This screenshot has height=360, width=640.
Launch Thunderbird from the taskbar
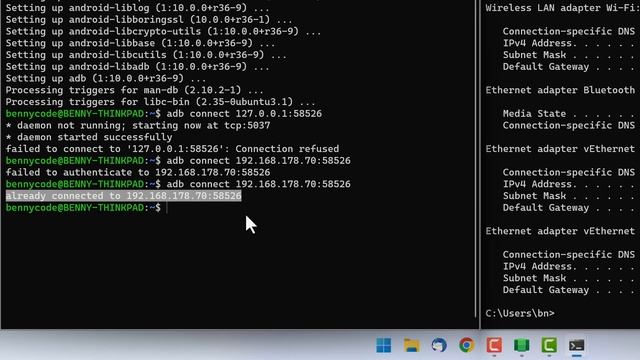pyautogui.click(x=439, y=345)
